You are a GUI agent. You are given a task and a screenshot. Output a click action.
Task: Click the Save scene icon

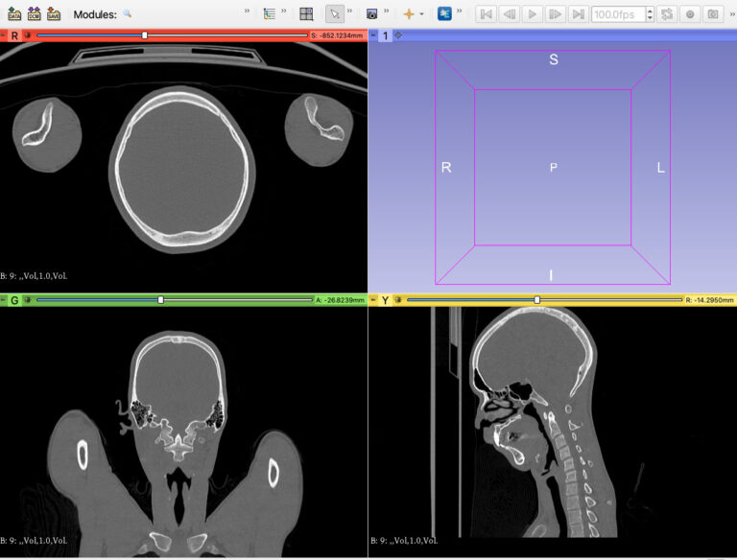click(54, 14)
